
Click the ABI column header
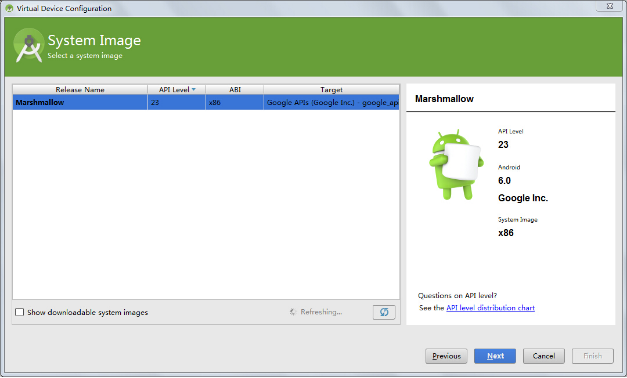(235, 90)
